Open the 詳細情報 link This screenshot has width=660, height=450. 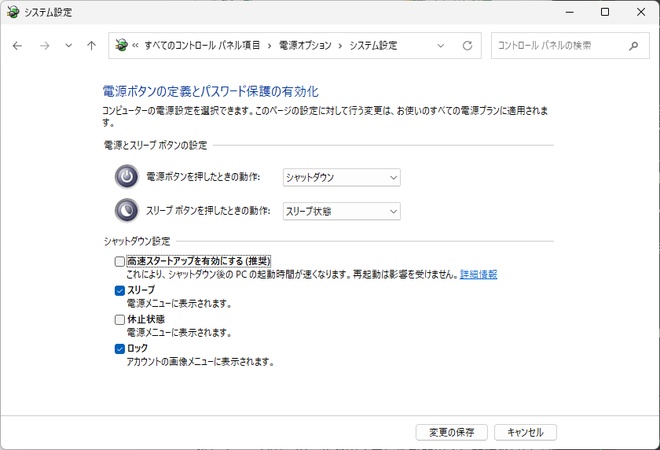478,274
